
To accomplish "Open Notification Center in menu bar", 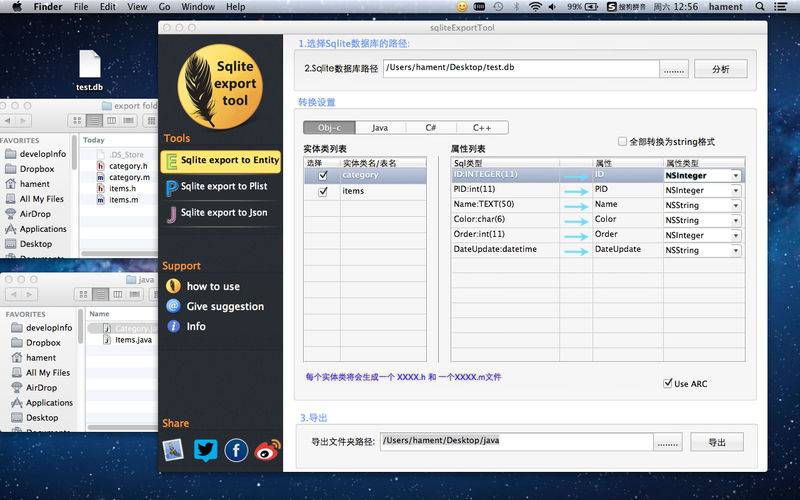I will 780,7.
